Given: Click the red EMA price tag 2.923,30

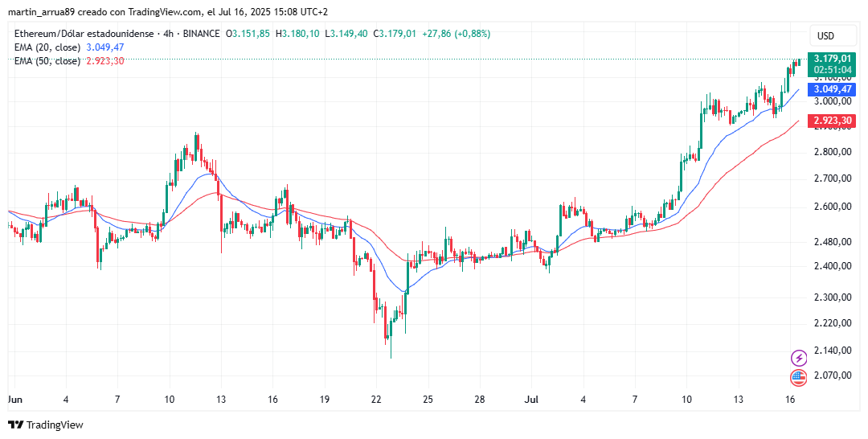Looking at the screenshot, I should (832, 120).
